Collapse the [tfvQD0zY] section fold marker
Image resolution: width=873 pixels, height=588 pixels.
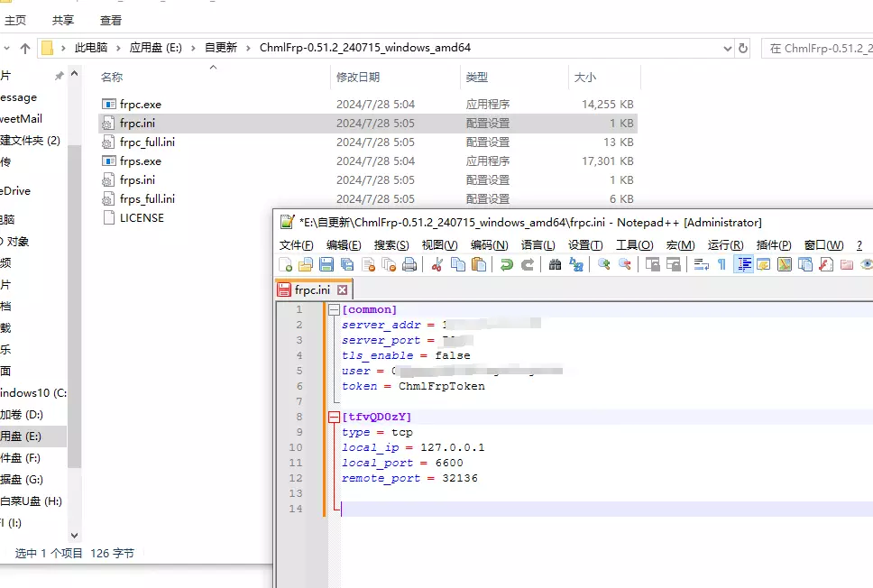click(334, 417)
